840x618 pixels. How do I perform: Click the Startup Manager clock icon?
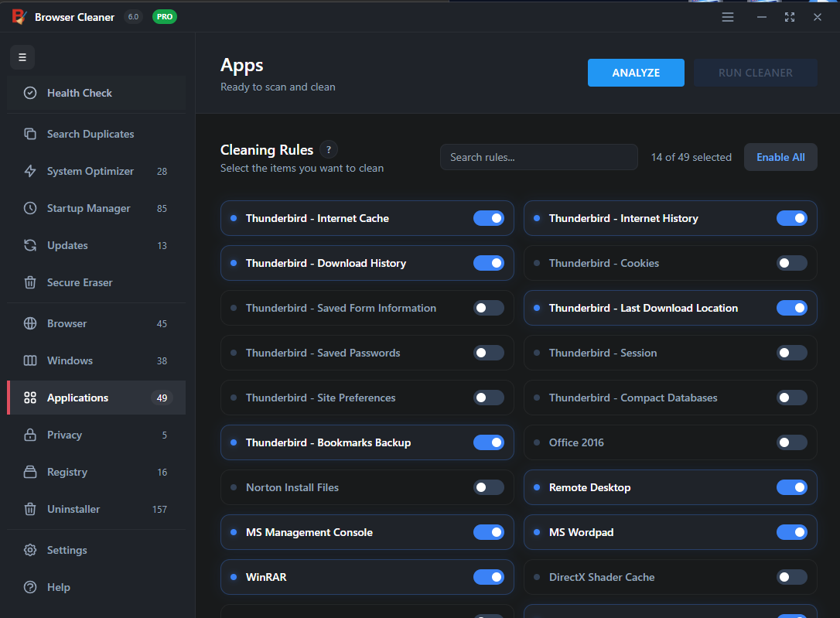(30, 208)
